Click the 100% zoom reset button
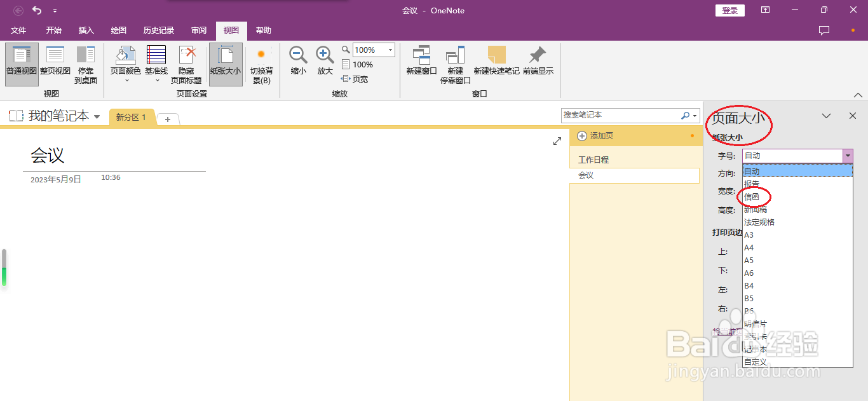Viewport: 868px width, 401px height. [x=357, y=64]
